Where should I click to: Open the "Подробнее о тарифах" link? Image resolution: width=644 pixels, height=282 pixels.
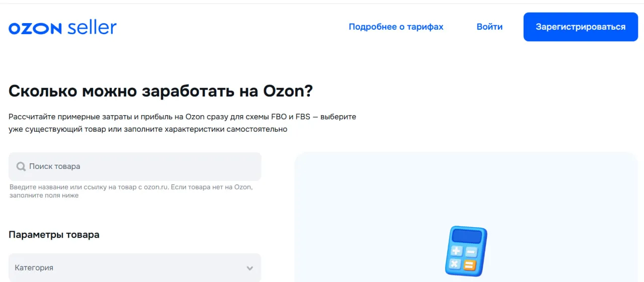396,27
